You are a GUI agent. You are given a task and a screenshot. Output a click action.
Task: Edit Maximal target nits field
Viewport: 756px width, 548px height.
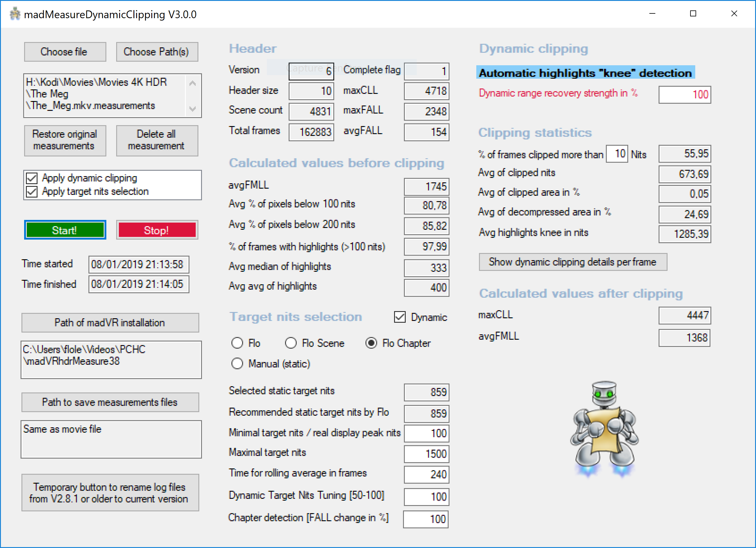click(426, 454)
